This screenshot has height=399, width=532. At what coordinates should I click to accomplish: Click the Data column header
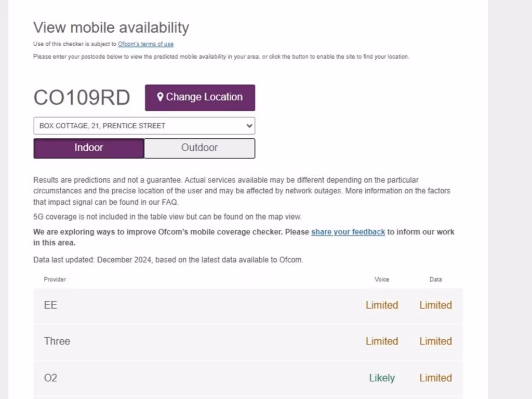(435, 280)
